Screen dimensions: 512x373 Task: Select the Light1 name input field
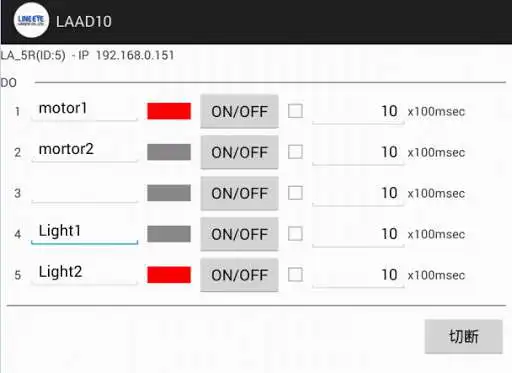tap(84, 233)
